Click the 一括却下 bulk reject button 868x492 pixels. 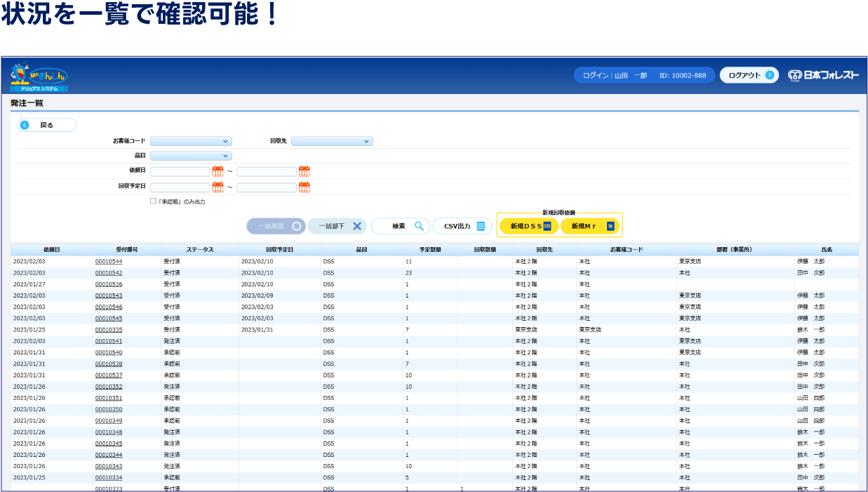[338, 226]
